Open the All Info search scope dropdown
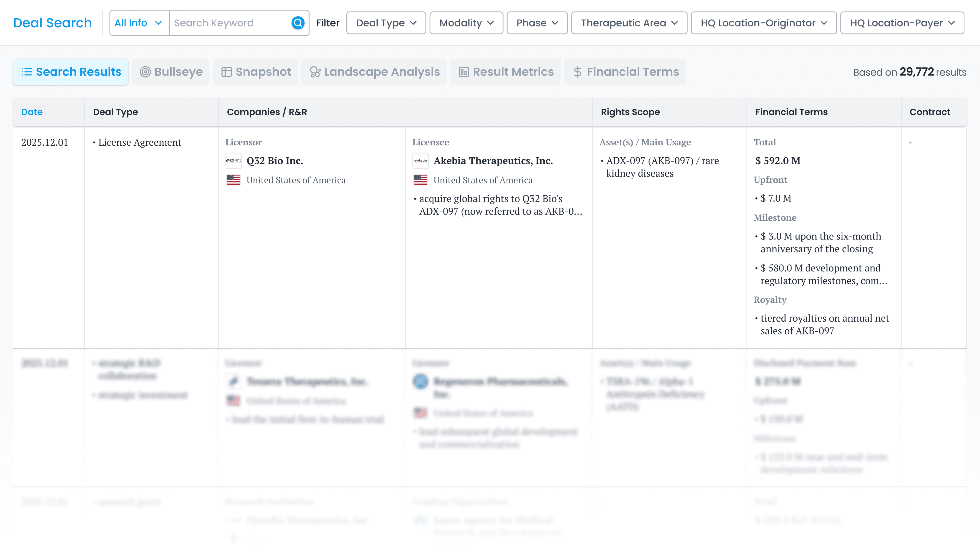Screen dimensions: 980x551 click(139, 23)
